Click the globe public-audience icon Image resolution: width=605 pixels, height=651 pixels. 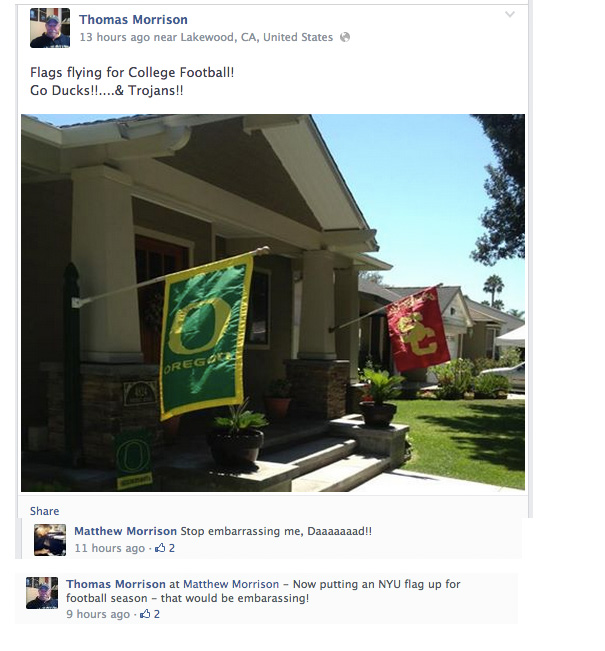pos(345,37)
